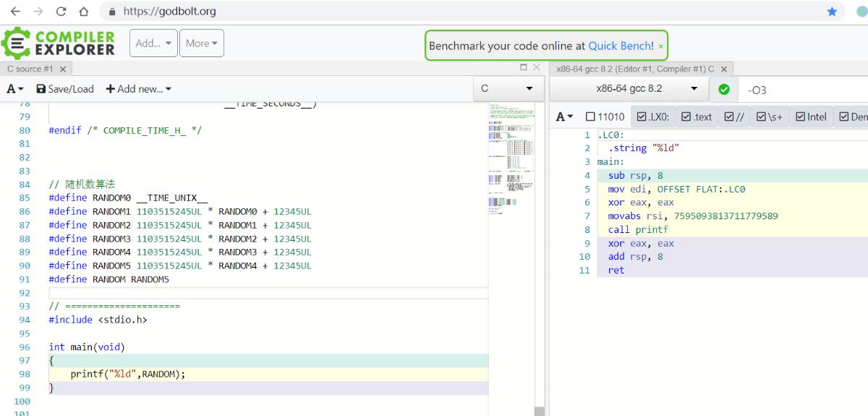Screen dimensions: 868x416
Task: Toggle the .text directives filter
Action: (696, 116)
